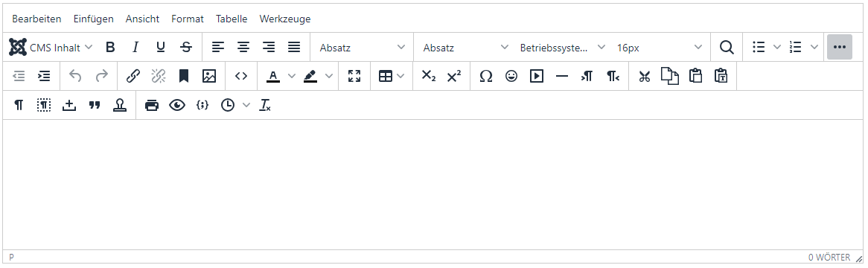Toggle bold formatting
Image resolution: width=868 pixels, height=268 pixels.
[x=110, y=48]
